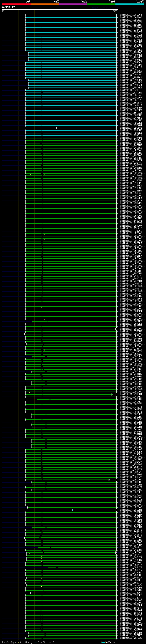
Task: Select label UniRef100_B3S9U4
Action: [131, 435]
